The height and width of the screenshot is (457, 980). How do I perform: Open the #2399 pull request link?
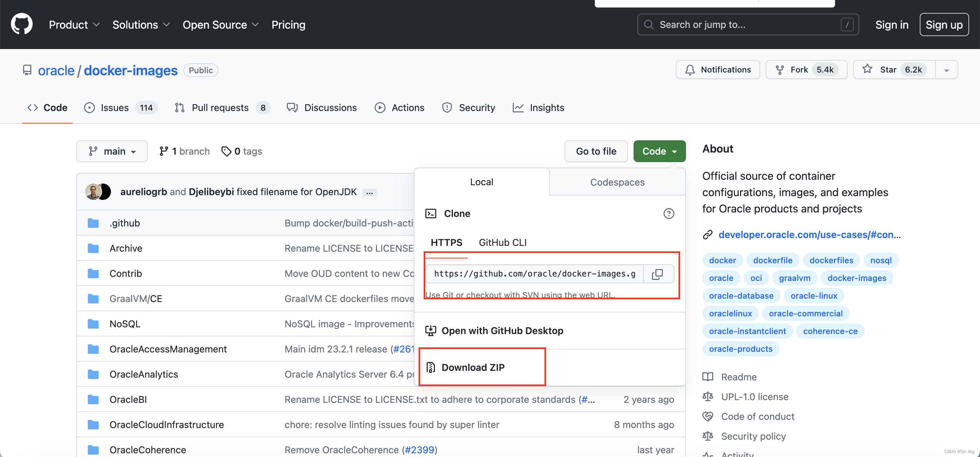pyautogui.click(x=420, y=450)
